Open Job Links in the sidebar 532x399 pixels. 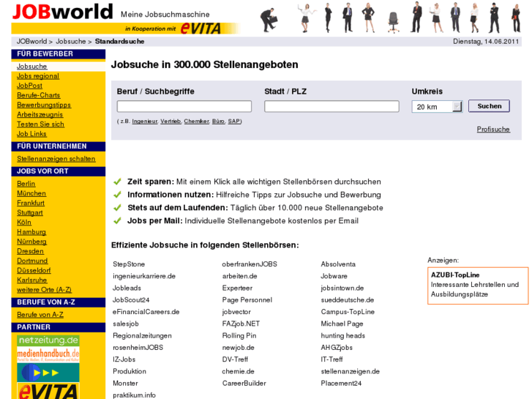tap(31, 134)
